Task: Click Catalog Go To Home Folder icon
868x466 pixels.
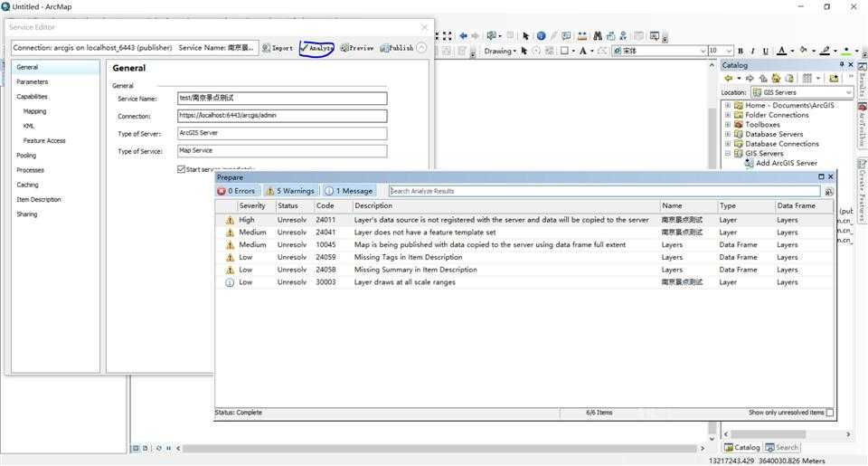Action: tap(776, 79)
